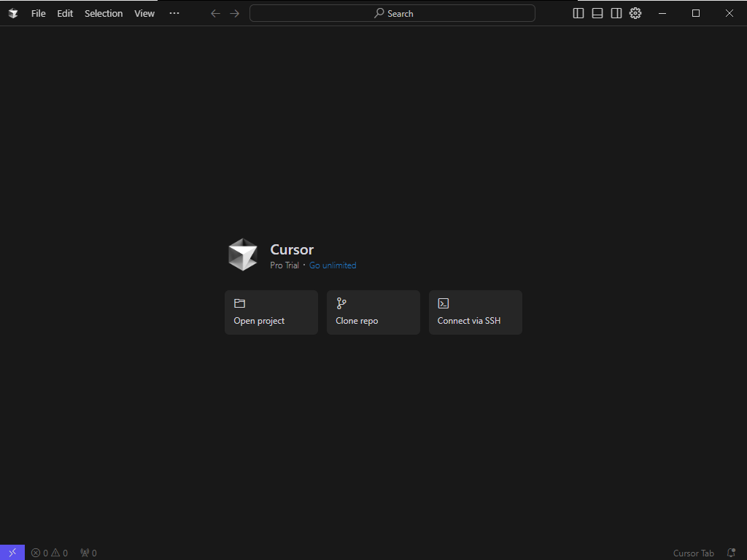Open notifications with the bell icon
Image resolution: width=747 pixels, height=560 pixels.
731,553
